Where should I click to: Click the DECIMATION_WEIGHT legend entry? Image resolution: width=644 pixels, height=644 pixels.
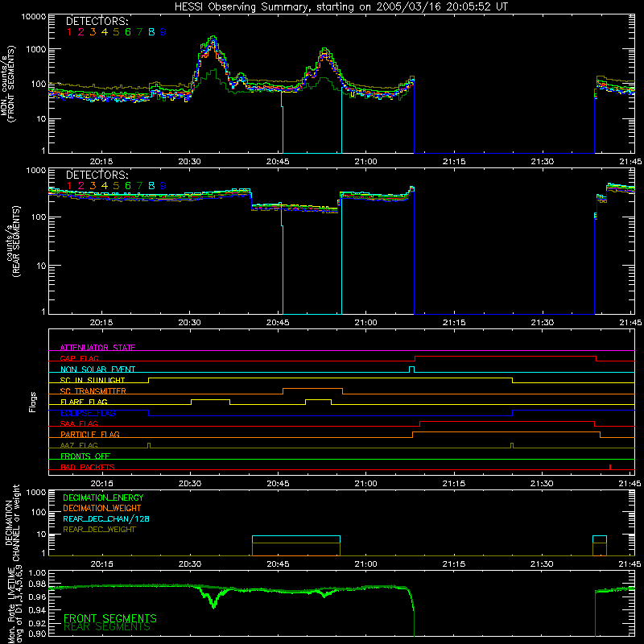coord(102,509)
